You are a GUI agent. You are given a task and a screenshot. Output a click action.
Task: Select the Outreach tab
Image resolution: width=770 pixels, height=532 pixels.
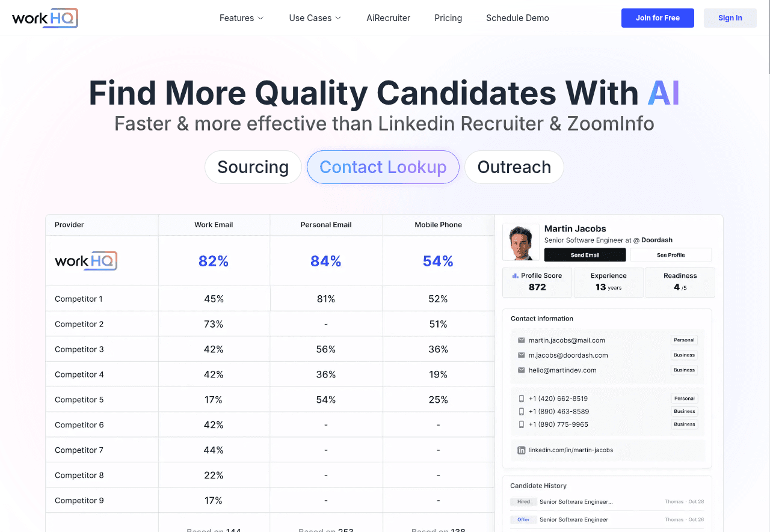click(514, 167)
